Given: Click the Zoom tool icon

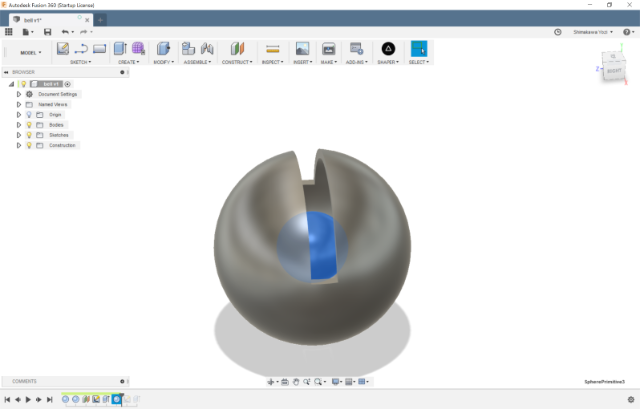Looking at the screenshot, I should (307, 382).
